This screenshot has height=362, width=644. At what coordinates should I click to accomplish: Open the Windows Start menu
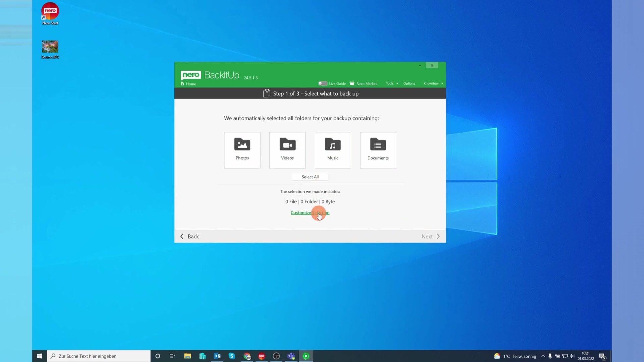[x=39, y=356]
